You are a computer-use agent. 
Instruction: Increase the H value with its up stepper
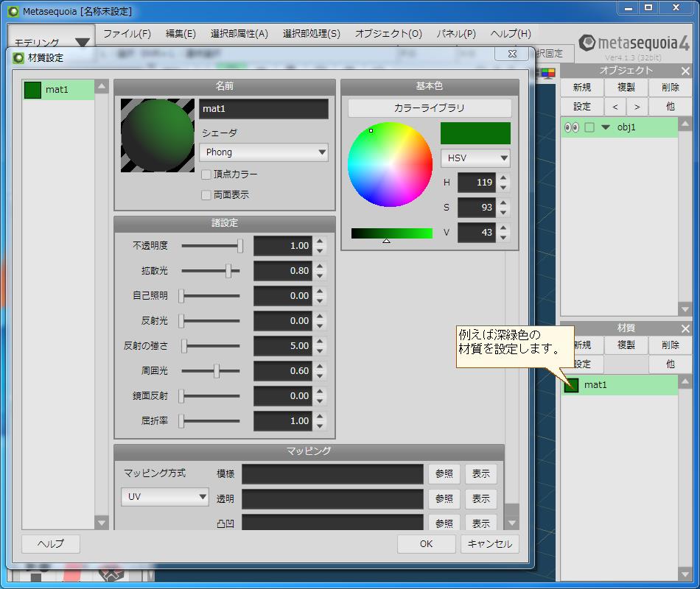click(x=503, y=178)
